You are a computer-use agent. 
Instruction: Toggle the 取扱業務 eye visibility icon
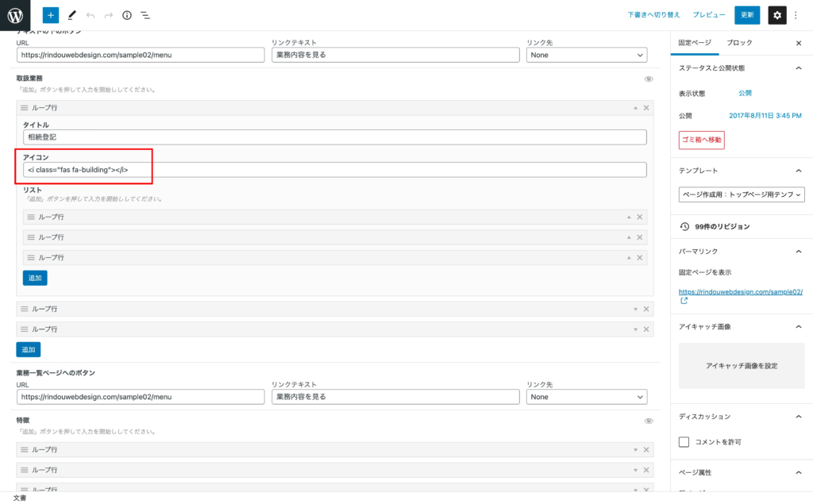click(649, 79)
